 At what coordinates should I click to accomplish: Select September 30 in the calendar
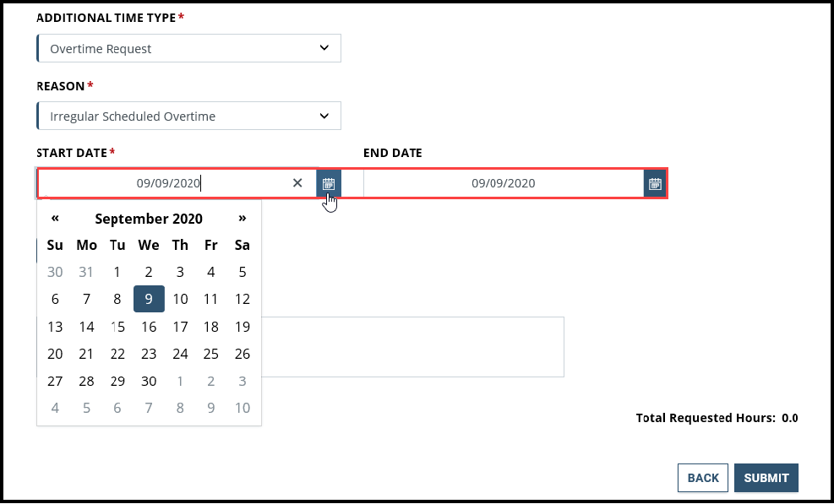(x=149, y=381)
